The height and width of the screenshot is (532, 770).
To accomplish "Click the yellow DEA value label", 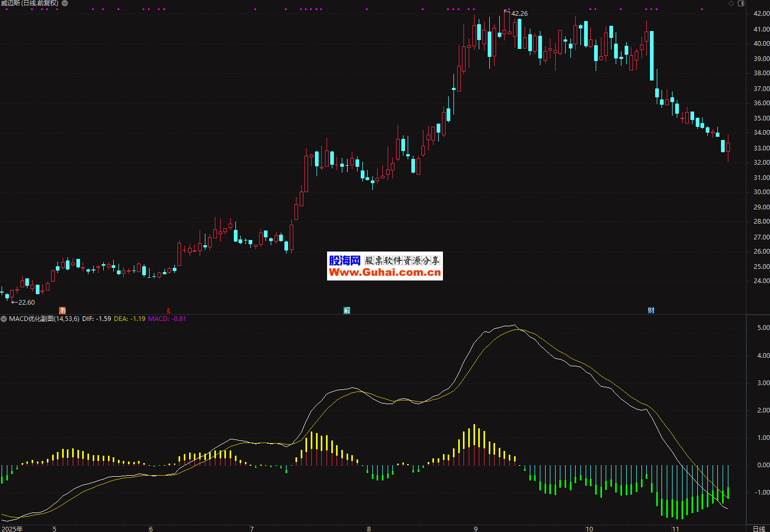I will [130, 319].
